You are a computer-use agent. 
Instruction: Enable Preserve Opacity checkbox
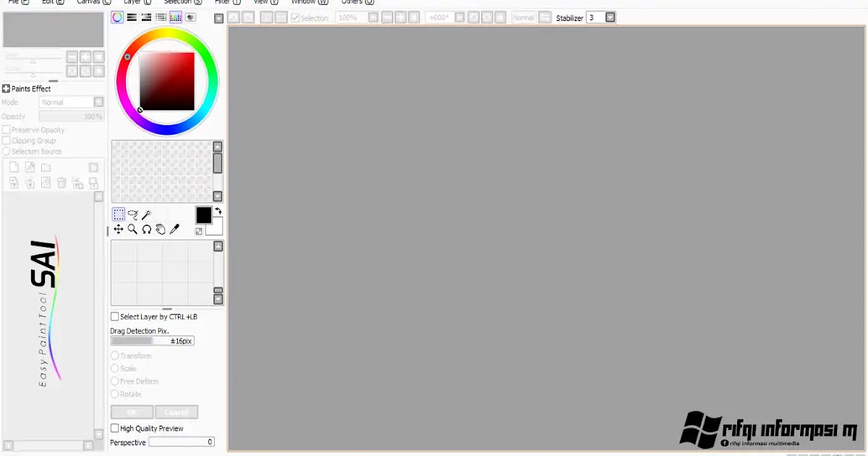pos(7,130)
